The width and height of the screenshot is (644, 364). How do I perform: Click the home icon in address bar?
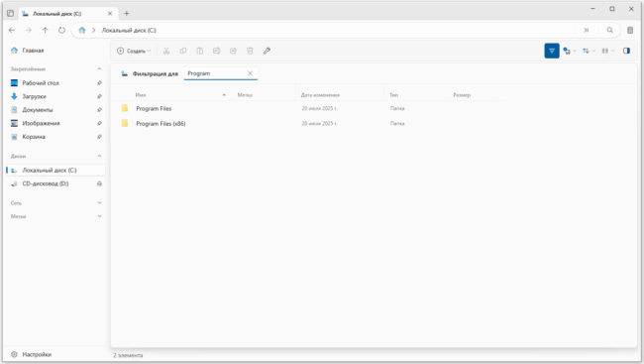click(x=81, y=30)
